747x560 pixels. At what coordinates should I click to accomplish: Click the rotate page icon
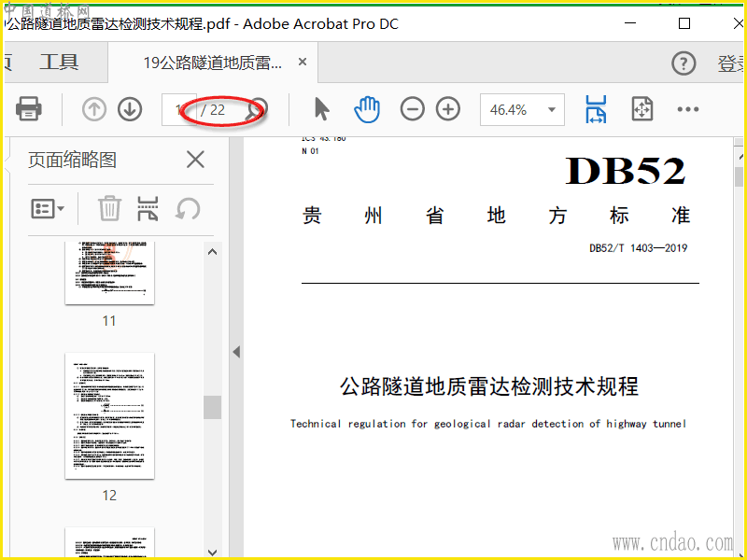[x=188, y=208]
